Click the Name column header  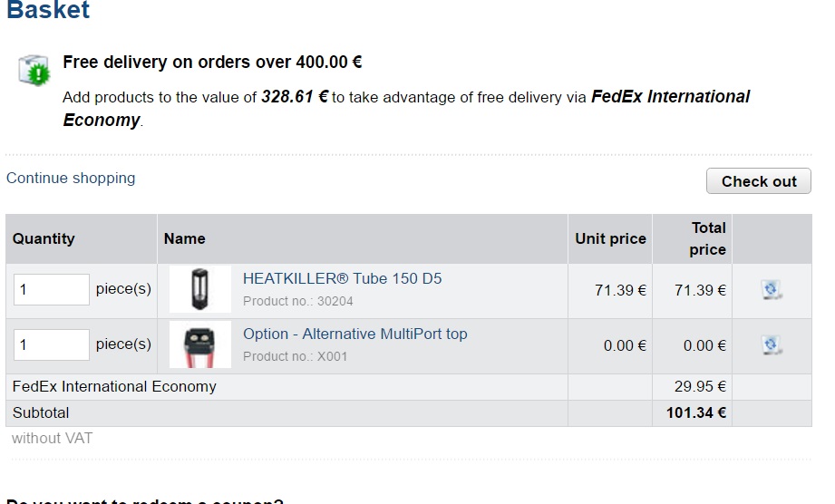(x=184, y=238)
